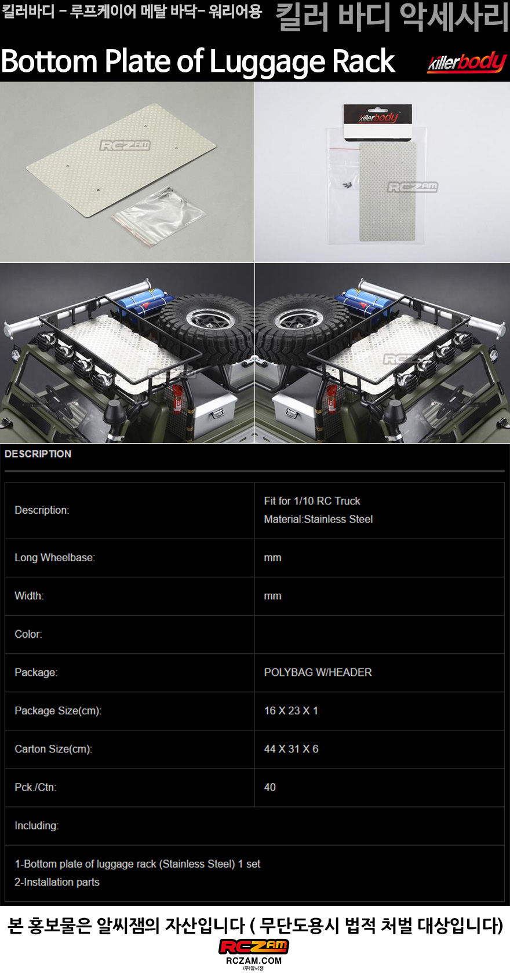Screen dimensions: 510x980
Task: Click the DESCRIPTION section header
Action: pos(38,454)
